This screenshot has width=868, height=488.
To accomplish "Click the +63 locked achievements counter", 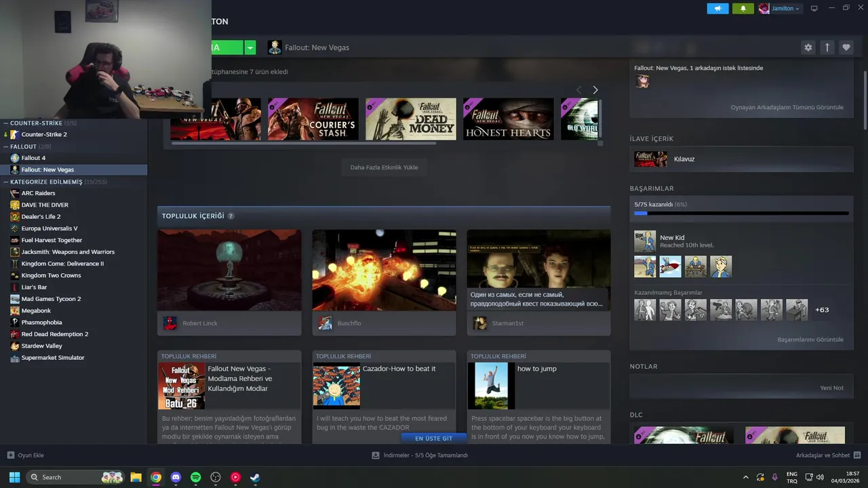I will pyautogui.click(x=822, y=310).
